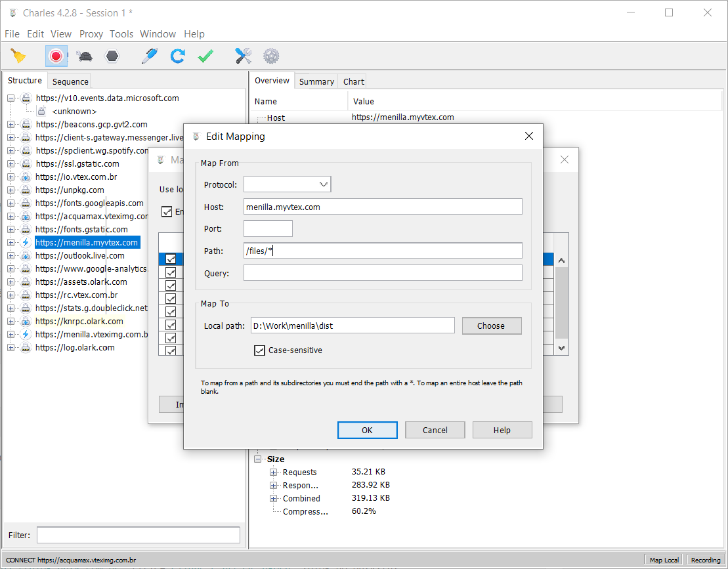Open the Settings gear icon
Viewport: 728px width, 569px height.
pos(271,56)
